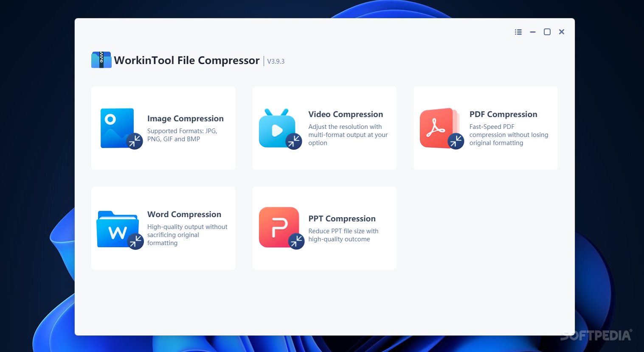
Task: Click "High-quality output without sacrificing" description
Action: [x=187, y=235]
